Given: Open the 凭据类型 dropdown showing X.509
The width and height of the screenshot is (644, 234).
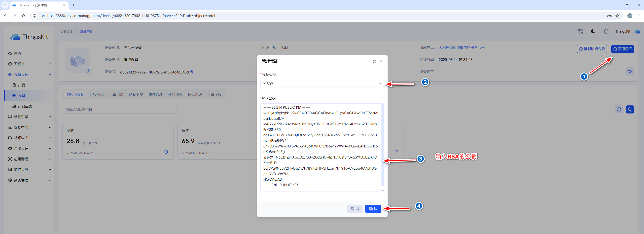Looking at the screenshot, I should [x=322, y=84].
